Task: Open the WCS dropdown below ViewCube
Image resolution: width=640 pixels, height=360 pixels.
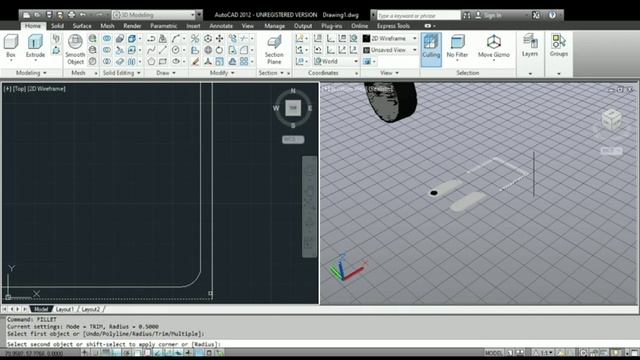Action: [x=293, y=140]
